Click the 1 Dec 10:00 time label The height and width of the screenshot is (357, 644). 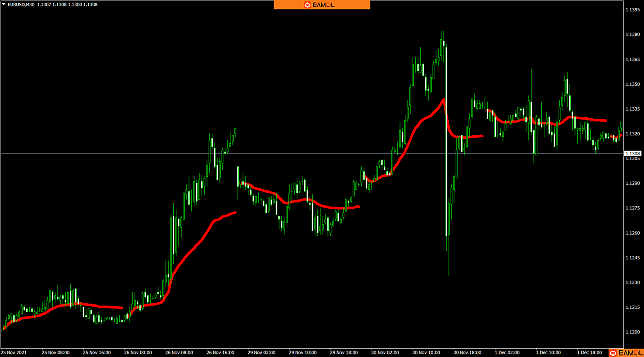548,353
